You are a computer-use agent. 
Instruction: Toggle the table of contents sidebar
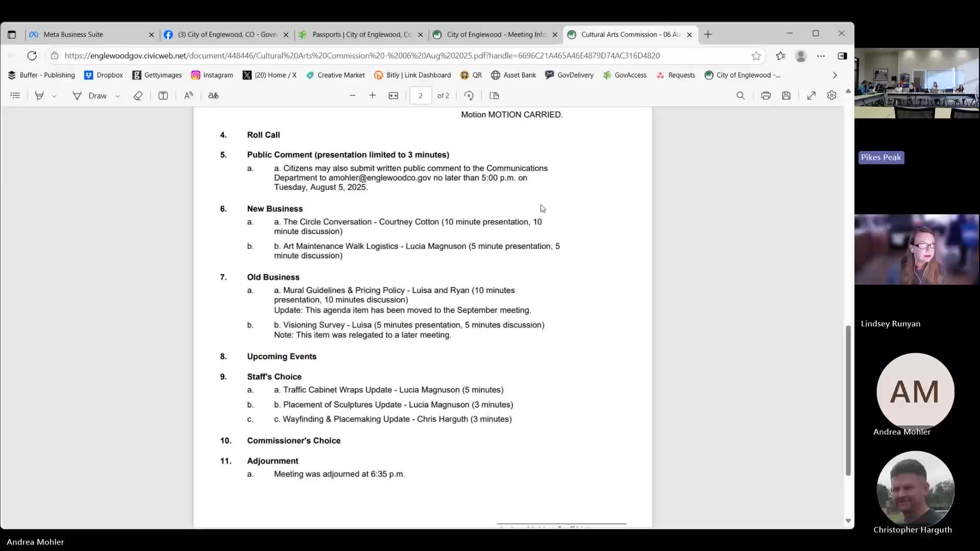[15, 95]
